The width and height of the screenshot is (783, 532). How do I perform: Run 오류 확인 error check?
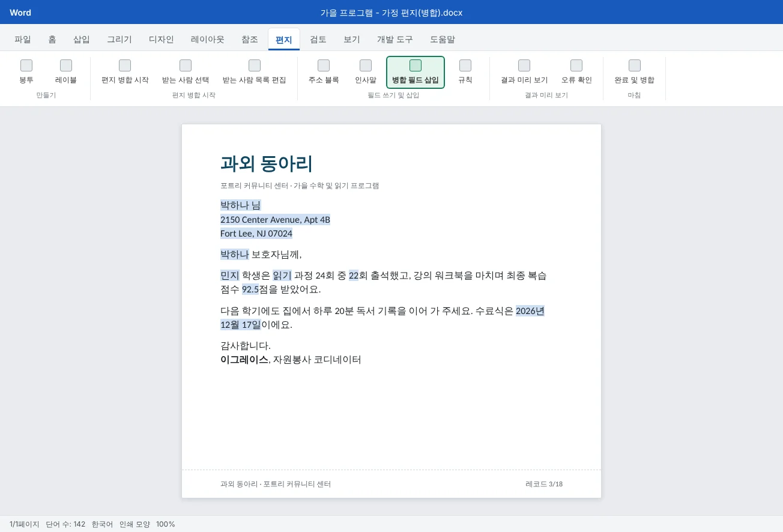[x=576, y=73]
